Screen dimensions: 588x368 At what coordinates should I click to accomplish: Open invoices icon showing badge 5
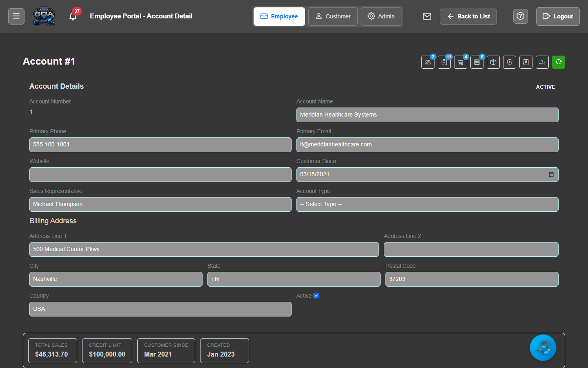point(477,62)
